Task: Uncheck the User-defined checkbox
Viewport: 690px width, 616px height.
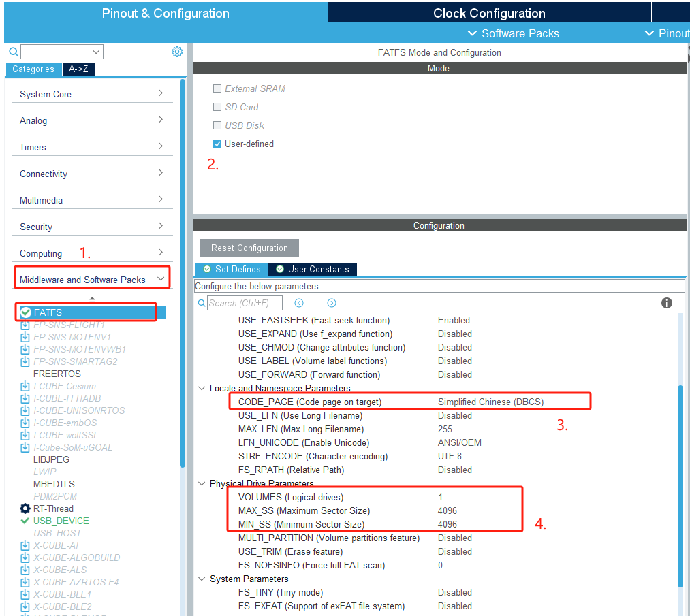Action: point(217,144)
